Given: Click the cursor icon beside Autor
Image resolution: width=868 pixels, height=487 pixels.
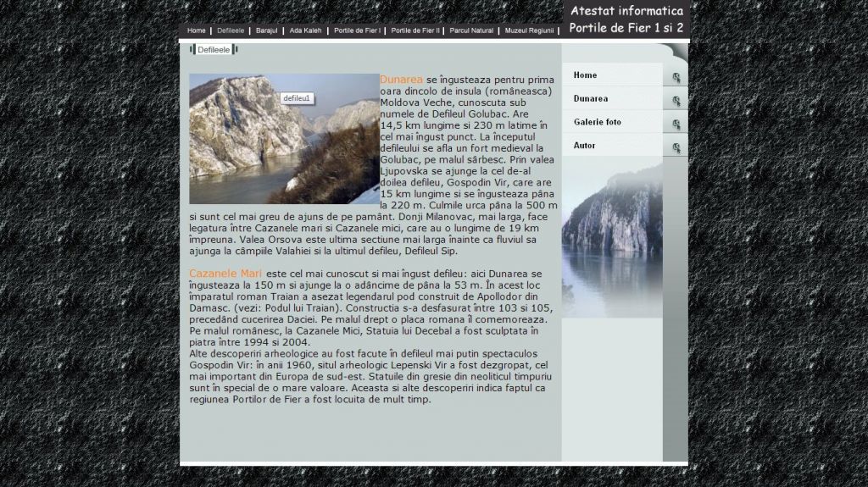Looking at the screenshot, I should point(676,148).
